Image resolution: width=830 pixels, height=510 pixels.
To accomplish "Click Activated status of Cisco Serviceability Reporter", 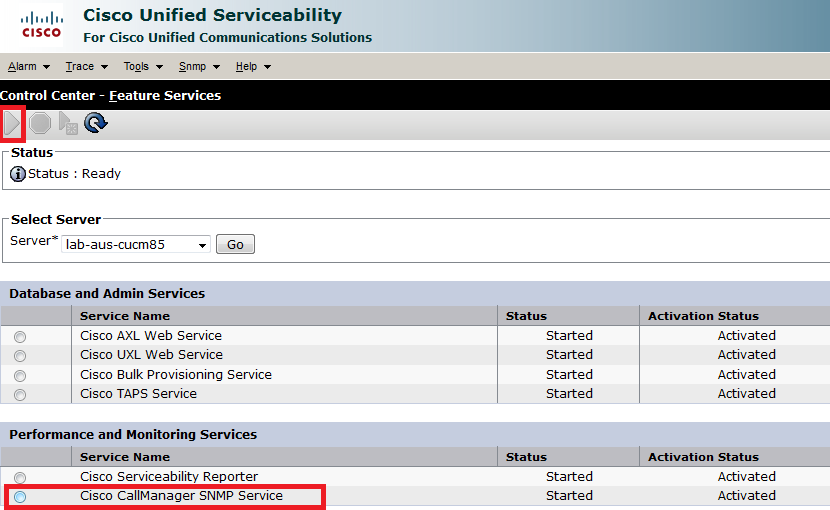I will click(746, 477).
